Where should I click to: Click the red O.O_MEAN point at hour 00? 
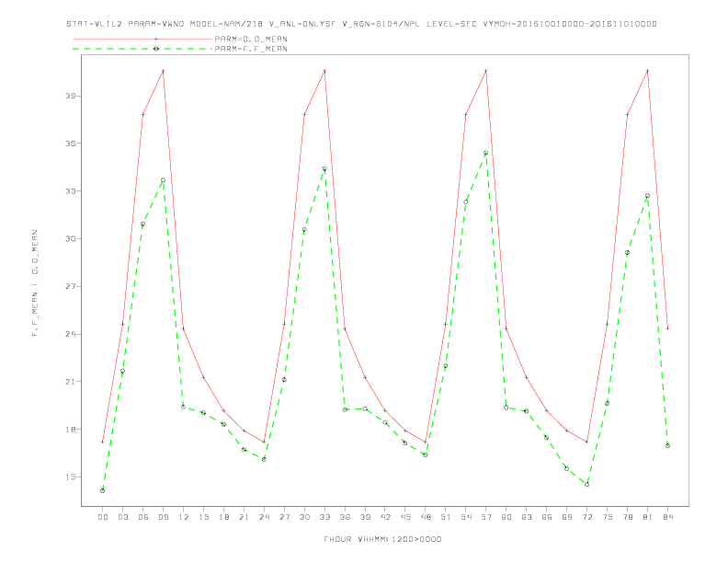point(103,442)
